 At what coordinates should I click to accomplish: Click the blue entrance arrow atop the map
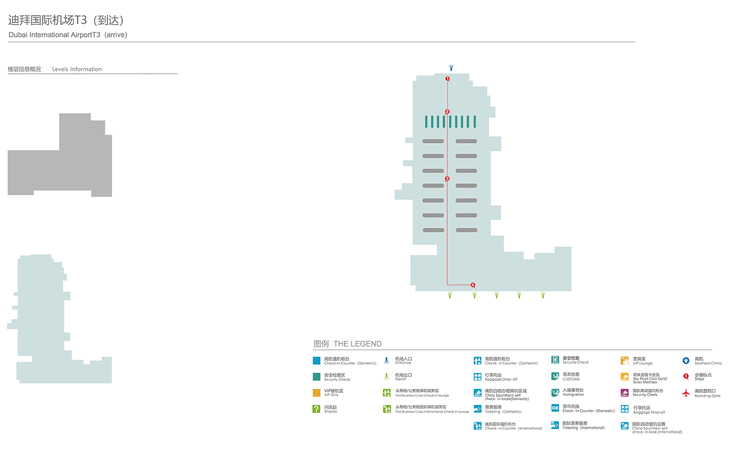tap(451, 68)
